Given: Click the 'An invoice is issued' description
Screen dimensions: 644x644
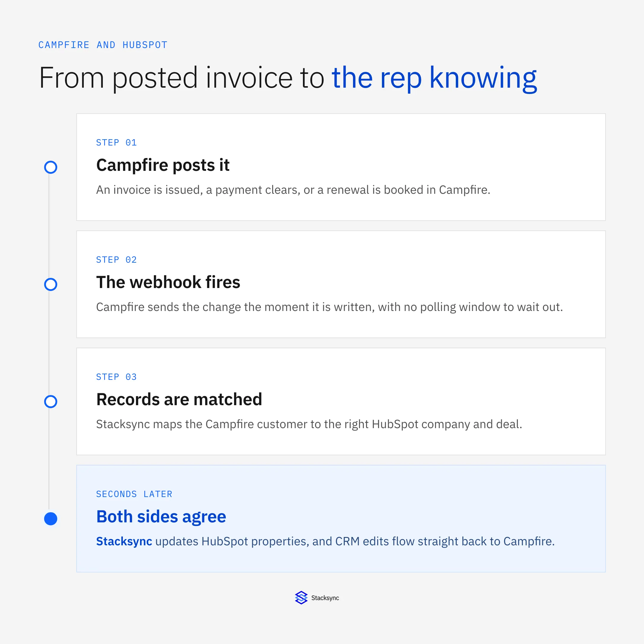Looking at the screenshot, I should (293, 190).
